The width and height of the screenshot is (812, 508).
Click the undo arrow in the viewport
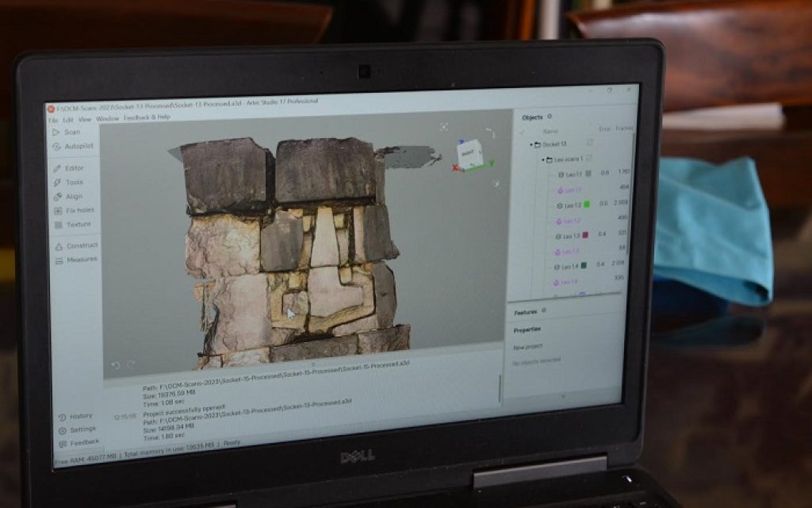click(116, 365)
